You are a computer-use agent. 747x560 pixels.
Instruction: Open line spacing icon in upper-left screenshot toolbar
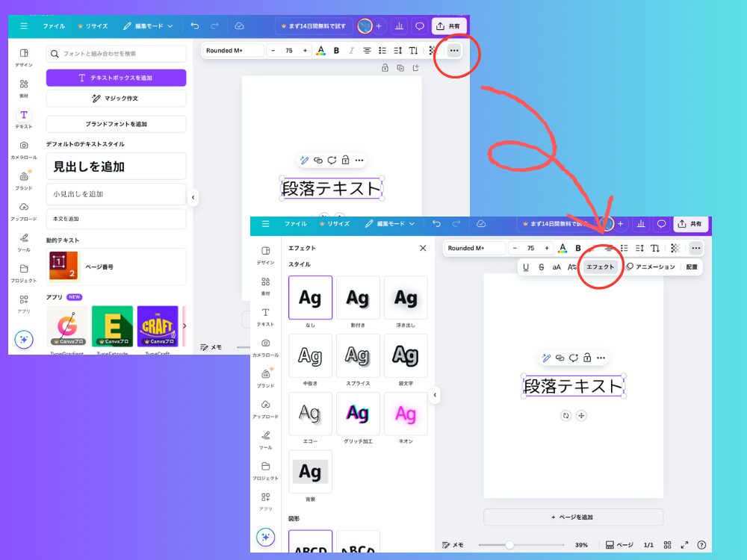tap(398, 51)
